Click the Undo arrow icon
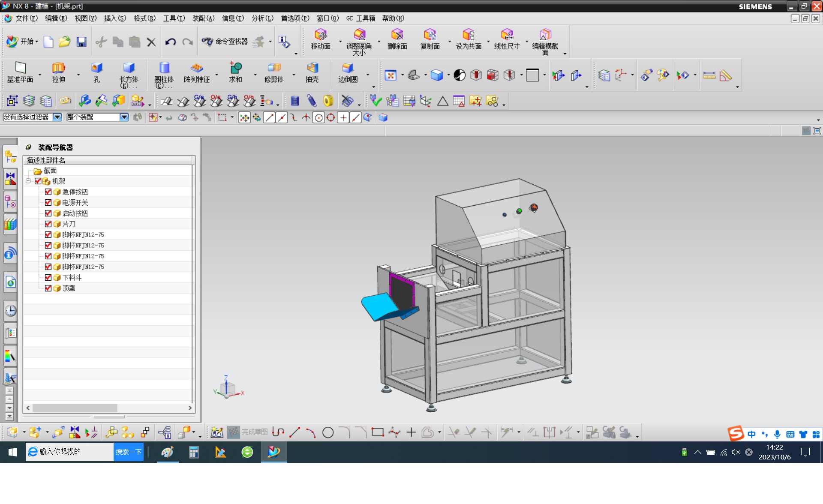823x504 pixels. [171, 42]
